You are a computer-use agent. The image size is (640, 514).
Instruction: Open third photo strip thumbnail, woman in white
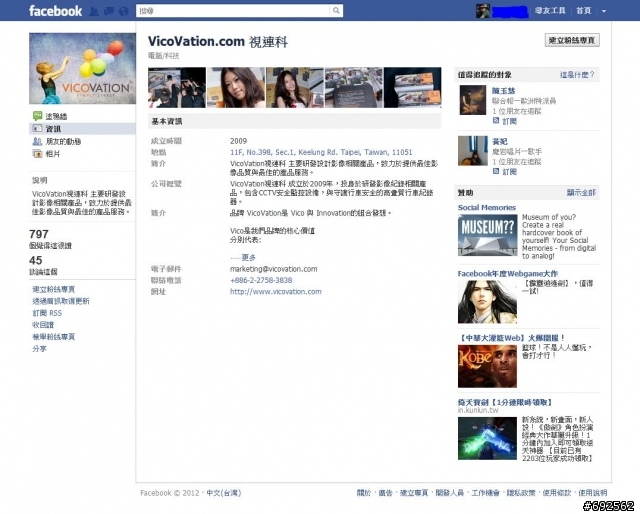295,87
